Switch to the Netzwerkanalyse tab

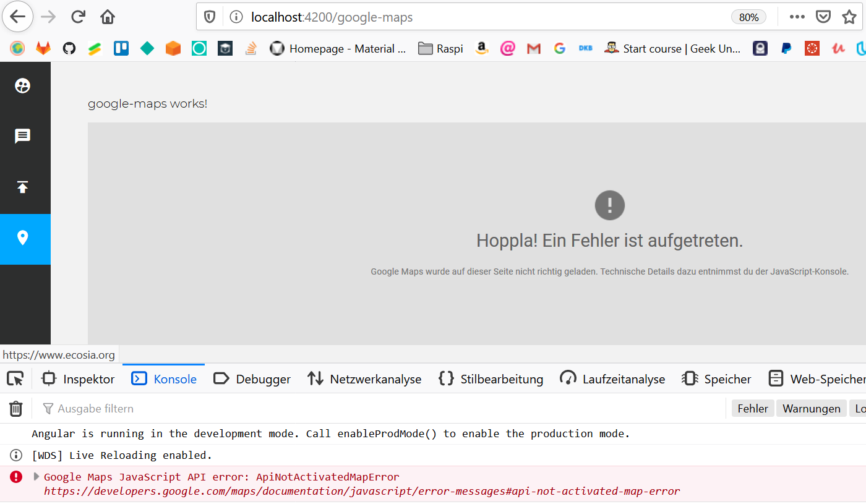(364, 379)
